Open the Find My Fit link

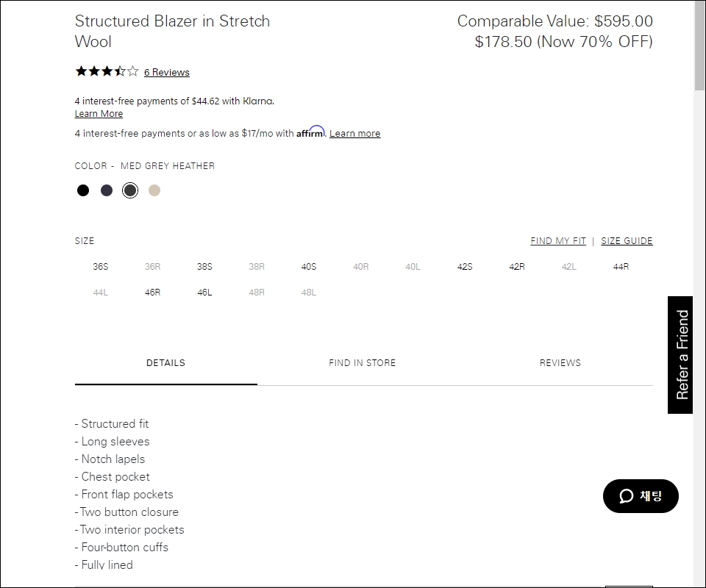(x=558, y=240)
